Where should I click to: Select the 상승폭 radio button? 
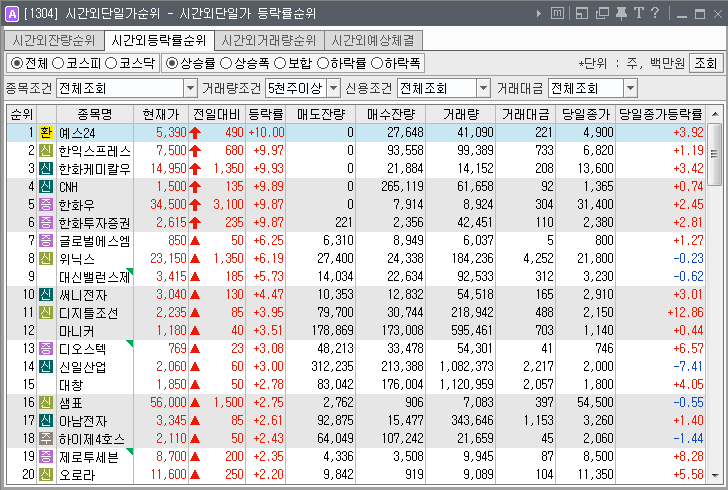pos(226,63)
